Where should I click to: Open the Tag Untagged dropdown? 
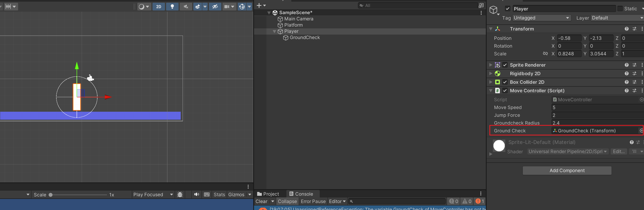[542, 18]
